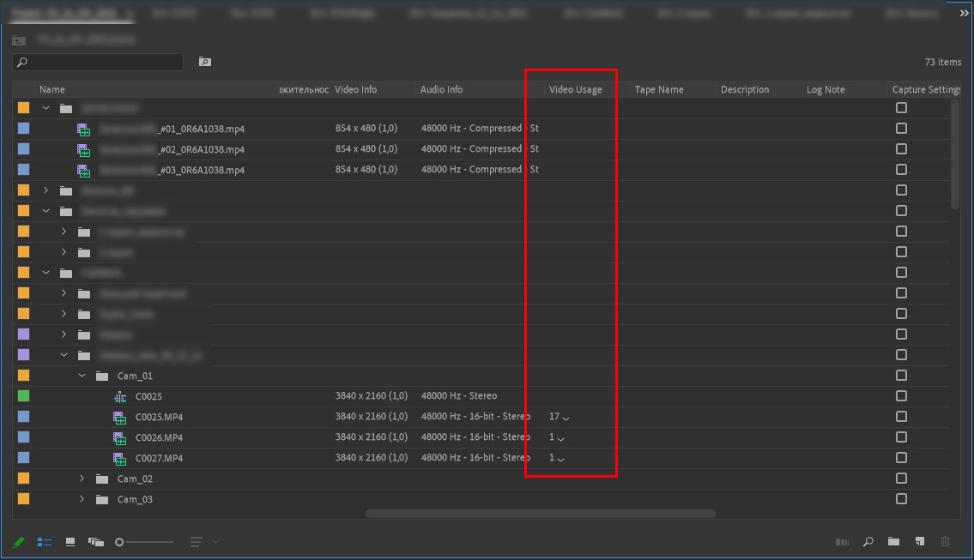Toggle the green project writable pencil indicator
Image resolution: width=974 pixels, height=560 pixels.
(19, 542)
